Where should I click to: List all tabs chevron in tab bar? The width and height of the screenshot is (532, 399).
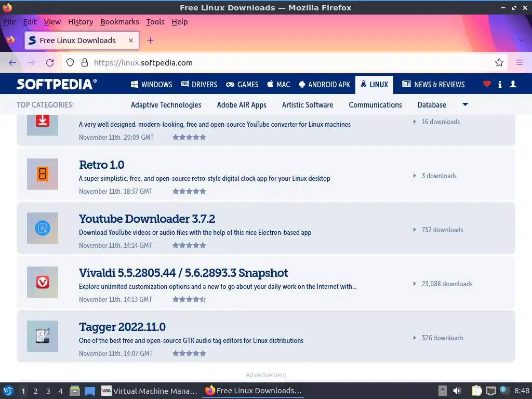click(x=521, y=40)
